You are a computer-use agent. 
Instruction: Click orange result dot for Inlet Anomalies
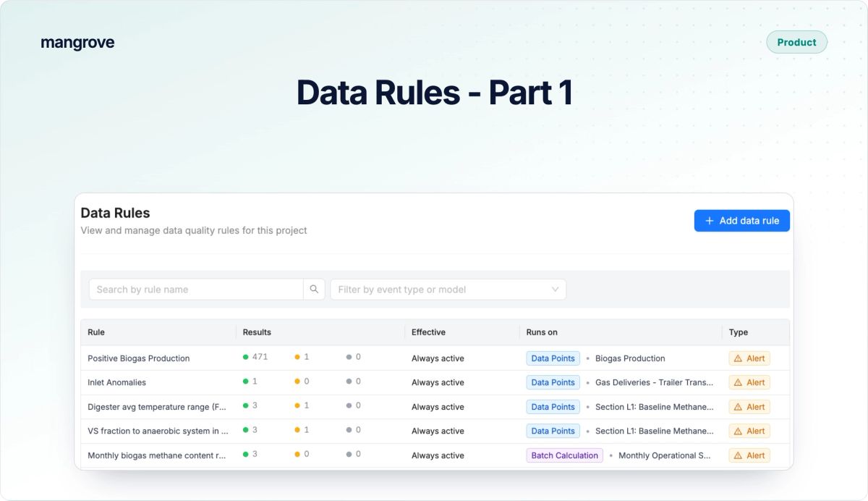(297, 382)
